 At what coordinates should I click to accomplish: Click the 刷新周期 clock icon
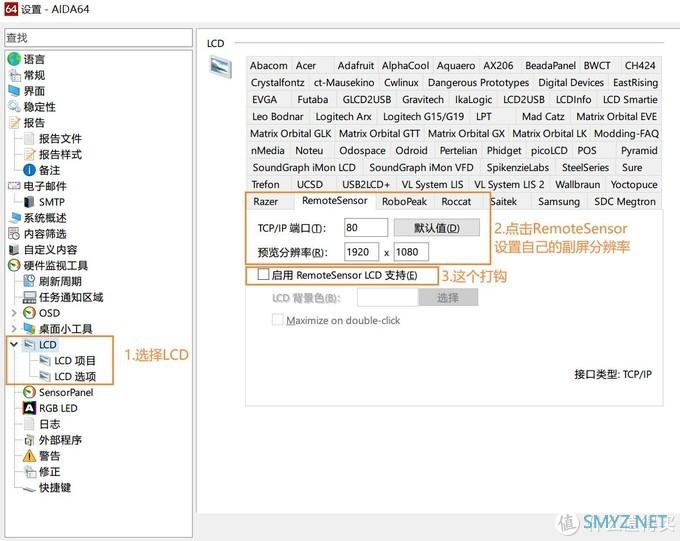29,281
